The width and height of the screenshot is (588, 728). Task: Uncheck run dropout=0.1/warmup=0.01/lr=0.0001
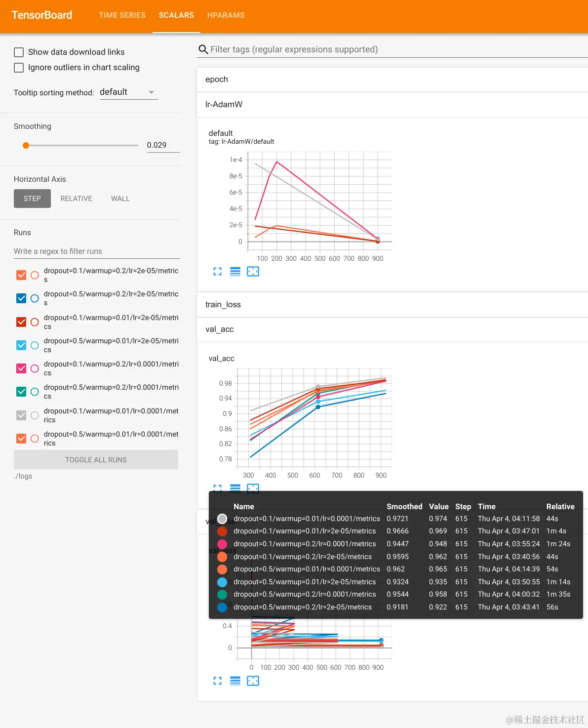(x=21, y=415)
